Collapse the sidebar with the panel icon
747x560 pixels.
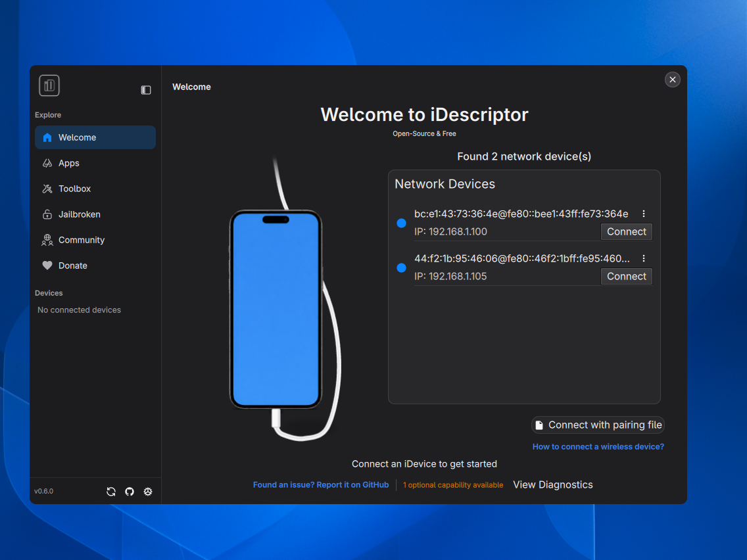pyautogui.click(x=146, y=90)
